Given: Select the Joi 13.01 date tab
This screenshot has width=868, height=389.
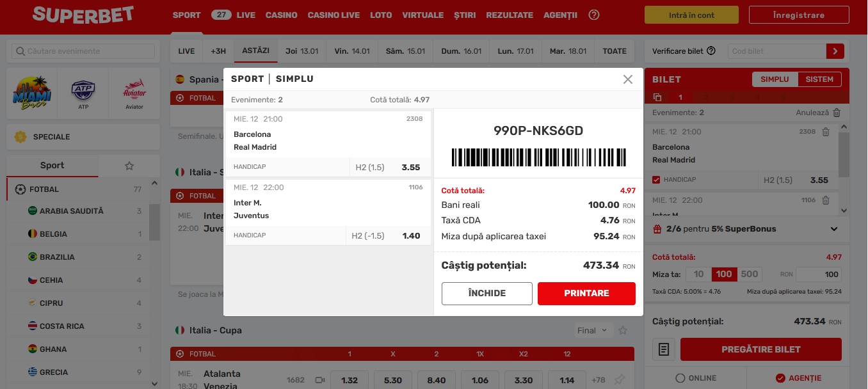Looking at the screenshot, I should (x=302, y=51).
